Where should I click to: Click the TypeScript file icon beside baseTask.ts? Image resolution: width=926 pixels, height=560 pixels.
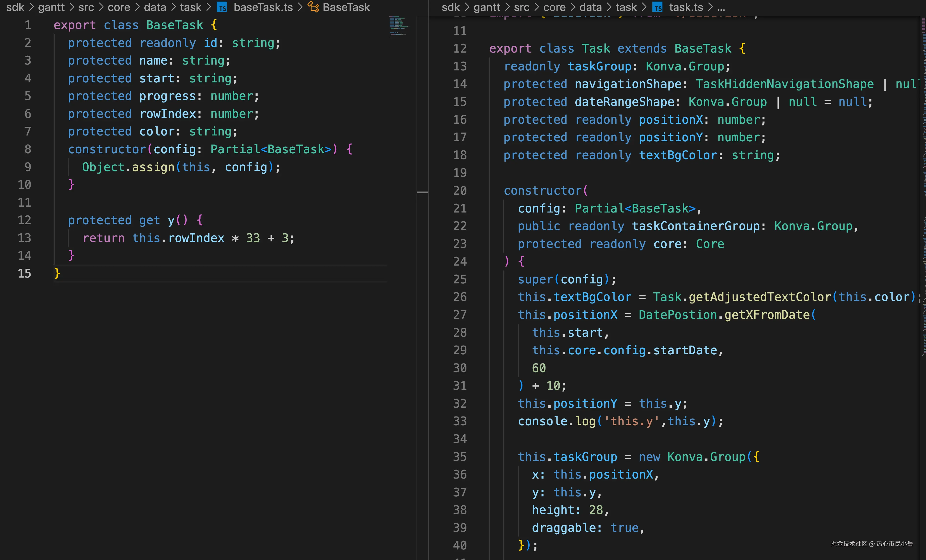pos(222,7)
